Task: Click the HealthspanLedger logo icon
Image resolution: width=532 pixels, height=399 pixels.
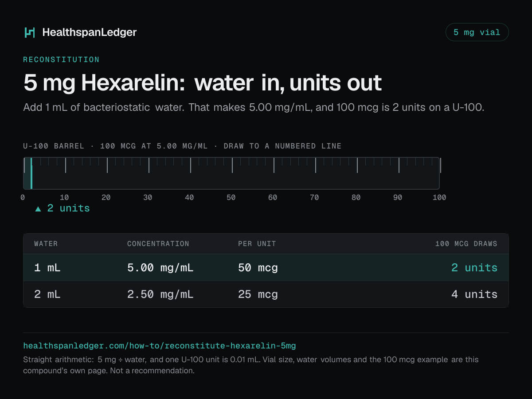Action: (30, 32)
